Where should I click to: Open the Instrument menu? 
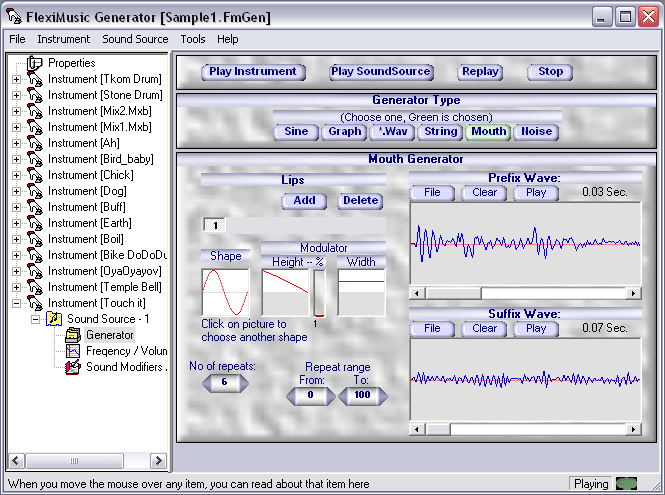[64, 39]
